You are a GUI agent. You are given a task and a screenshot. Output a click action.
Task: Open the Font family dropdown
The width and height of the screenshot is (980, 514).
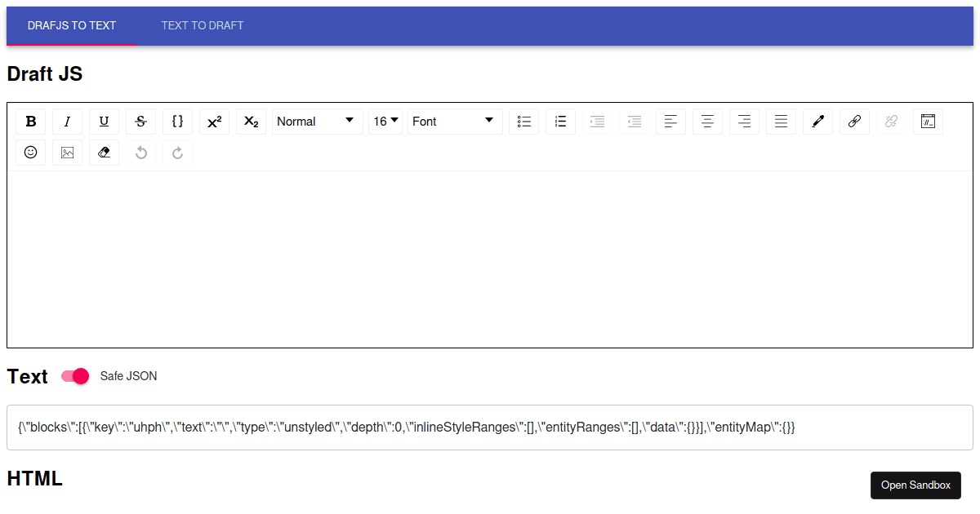455,121
